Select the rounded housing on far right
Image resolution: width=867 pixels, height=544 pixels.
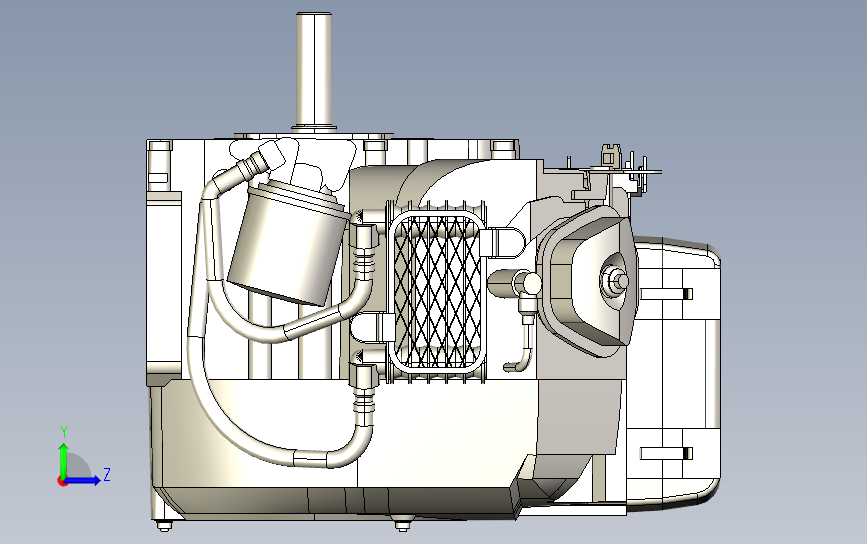click(673, 372)
